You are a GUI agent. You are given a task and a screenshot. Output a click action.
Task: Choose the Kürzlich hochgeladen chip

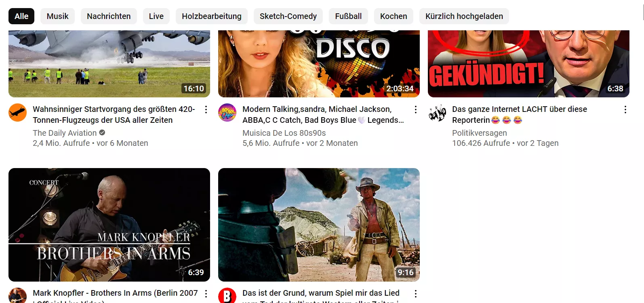click(x=464, y=16)
